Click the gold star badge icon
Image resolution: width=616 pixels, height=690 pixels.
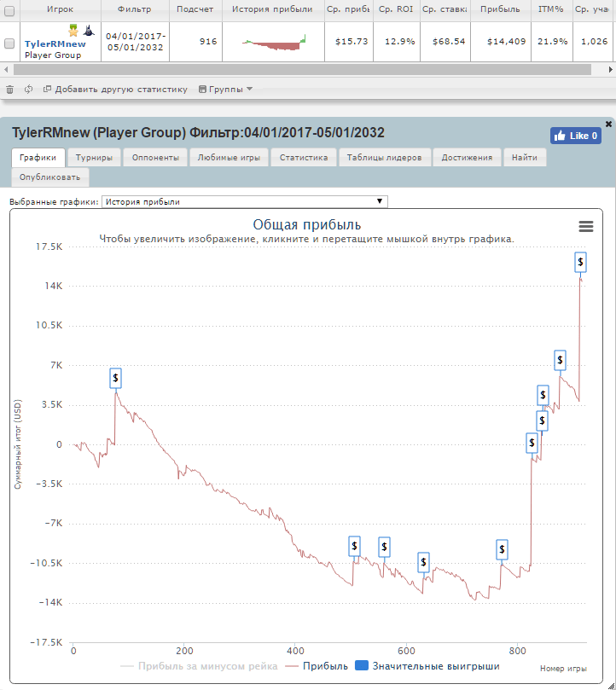coord(74,31)
